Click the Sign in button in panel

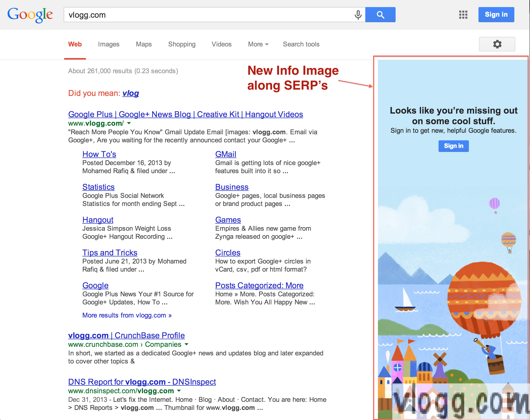click(452, 146)
